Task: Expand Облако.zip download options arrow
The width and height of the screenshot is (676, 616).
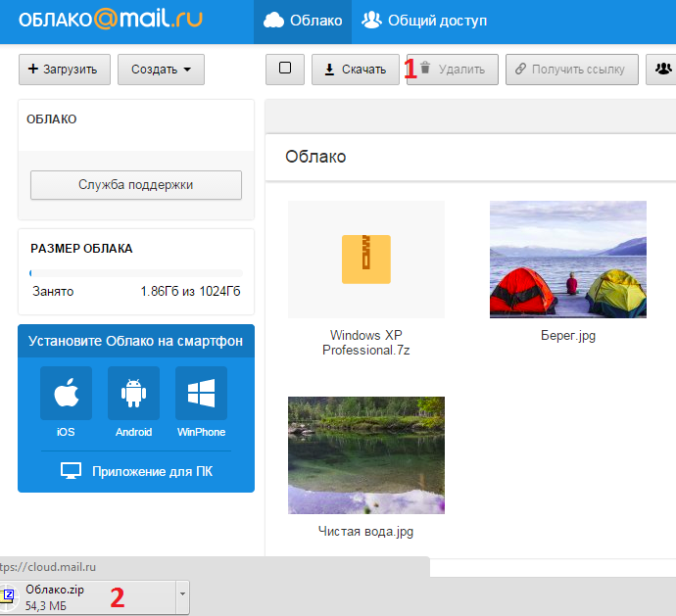Action: click(x=182, y=597)
